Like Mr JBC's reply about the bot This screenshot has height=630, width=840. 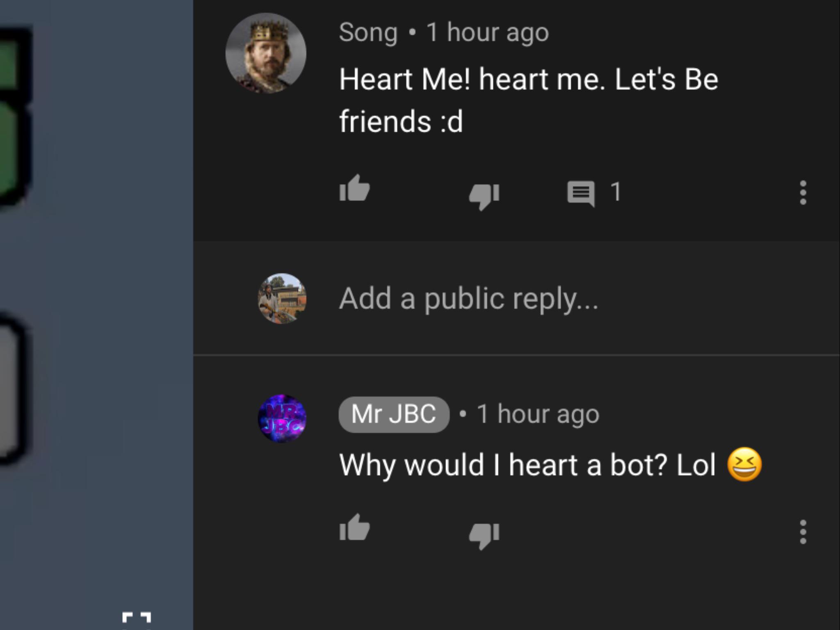(355, 528)
